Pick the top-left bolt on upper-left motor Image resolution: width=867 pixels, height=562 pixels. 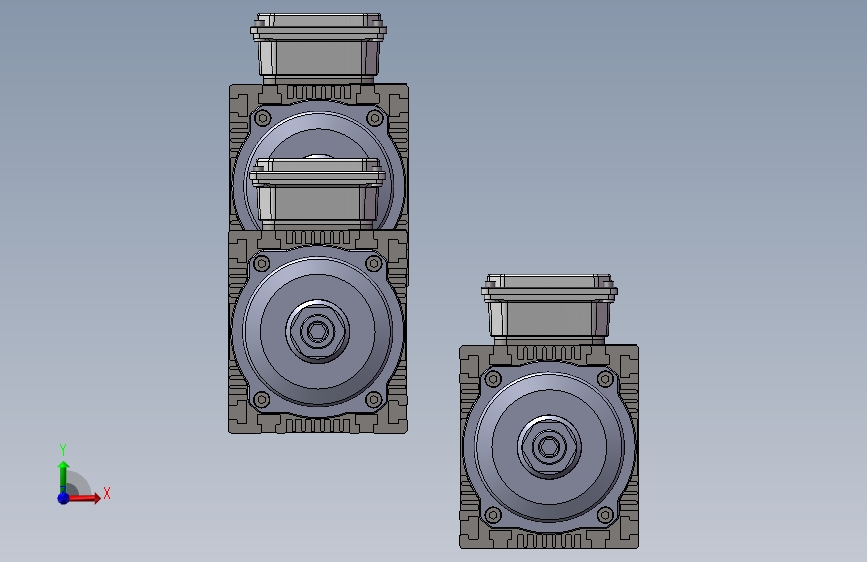click(x=262, y=118)
